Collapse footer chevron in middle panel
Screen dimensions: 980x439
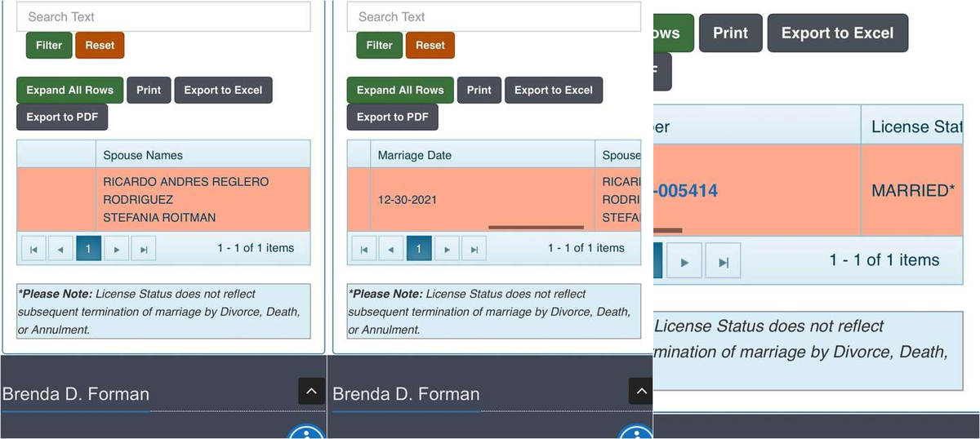640,392
